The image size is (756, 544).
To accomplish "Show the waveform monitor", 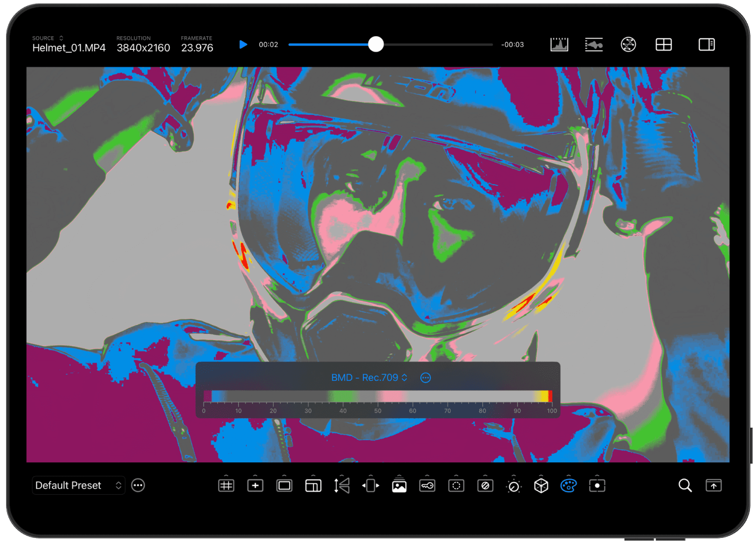I will (x=594, y=44).
